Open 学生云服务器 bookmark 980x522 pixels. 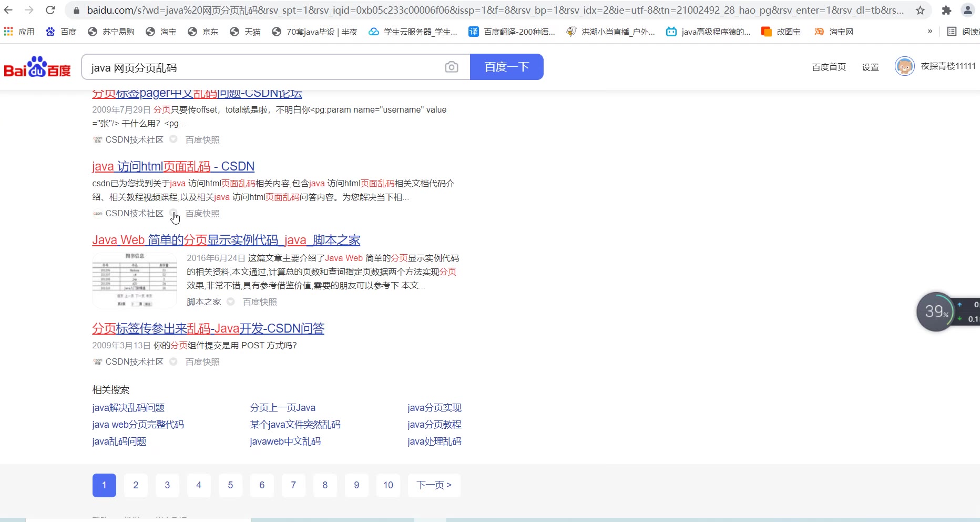[413, 32]
